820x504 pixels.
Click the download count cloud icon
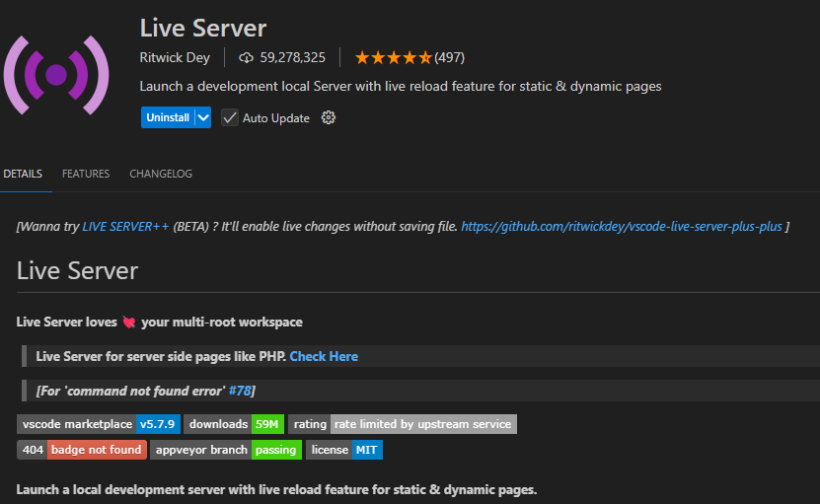point(246,57)
